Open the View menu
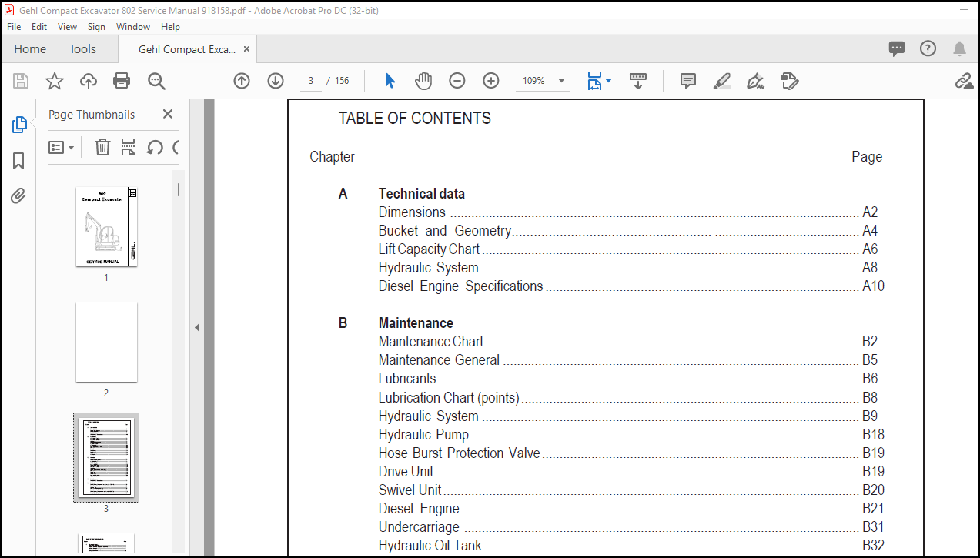This screenshot has width=980, height=558. pyautogui.click(x=67, y=26)
